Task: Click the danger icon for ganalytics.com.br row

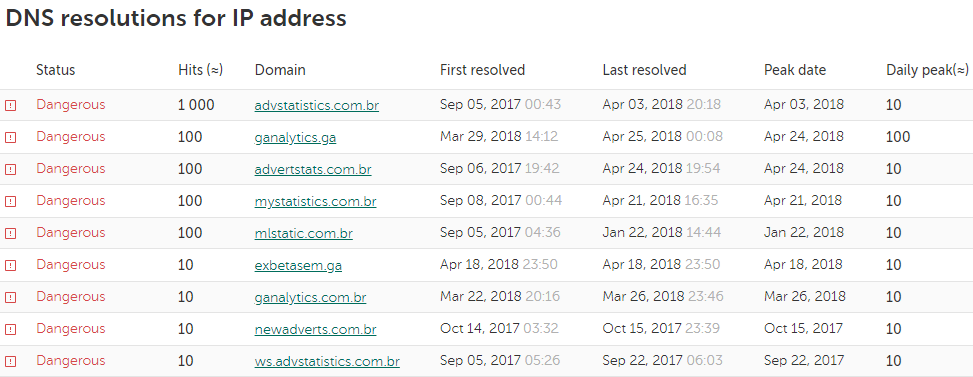Action: point(11,298)
